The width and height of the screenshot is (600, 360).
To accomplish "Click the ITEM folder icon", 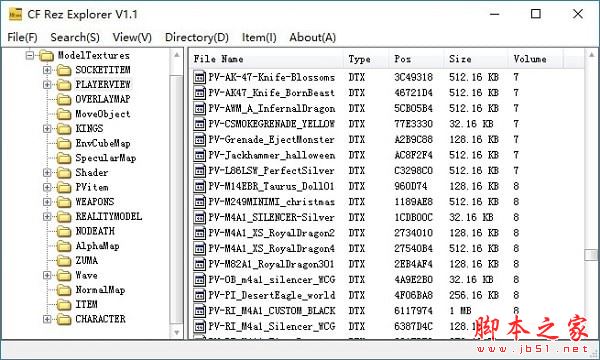I will [x=64, y=305].
